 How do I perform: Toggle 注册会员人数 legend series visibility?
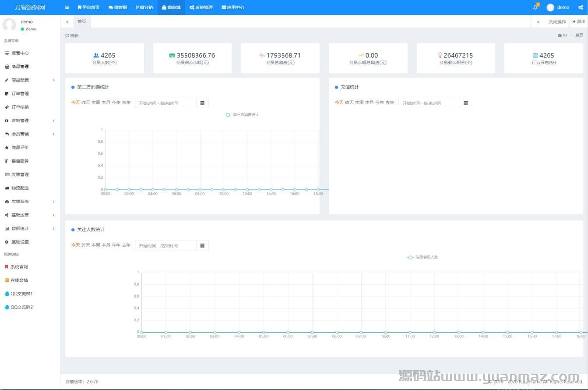(423, 257)
